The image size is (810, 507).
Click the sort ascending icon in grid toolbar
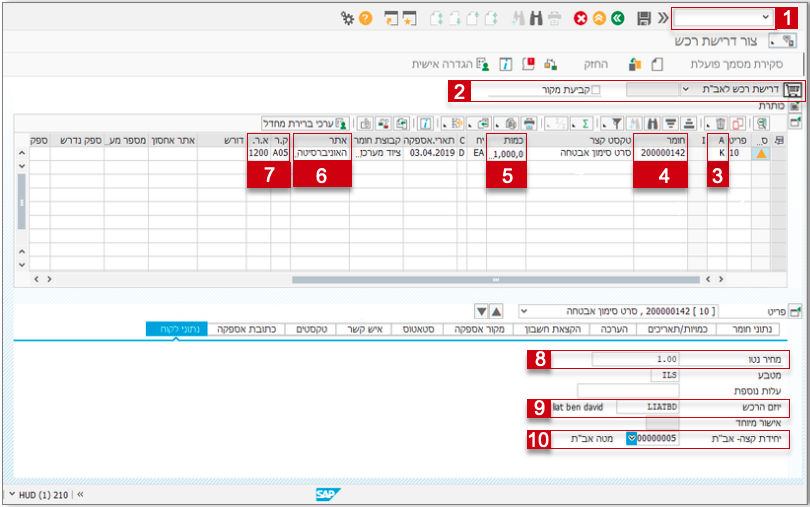tap(689, 124)
